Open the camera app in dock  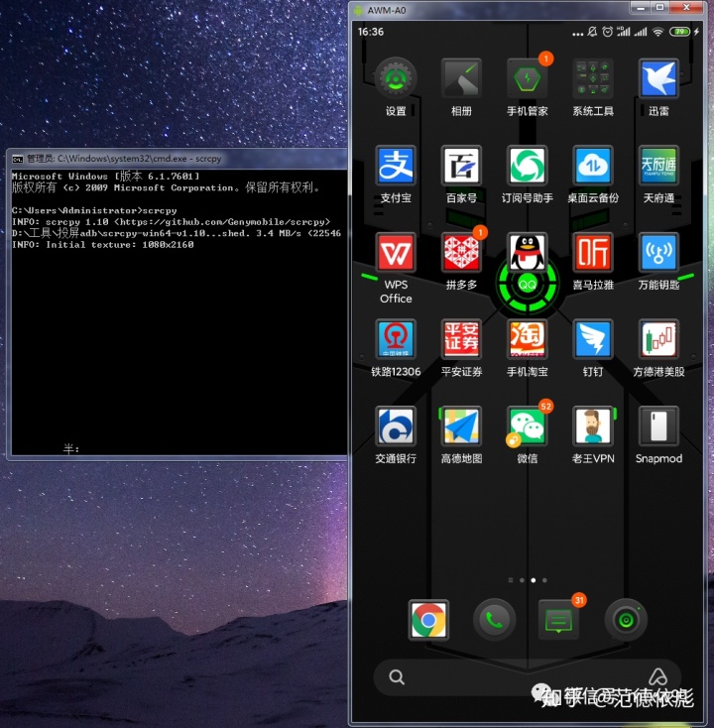click(626, 620)
